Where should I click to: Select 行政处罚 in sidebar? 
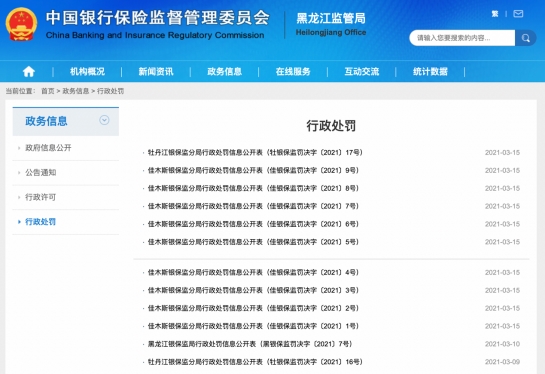coord(41,222)
